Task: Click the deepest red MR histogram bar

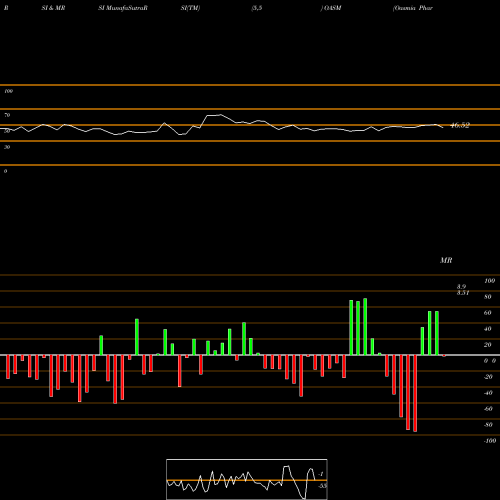Action: (415, 393)
